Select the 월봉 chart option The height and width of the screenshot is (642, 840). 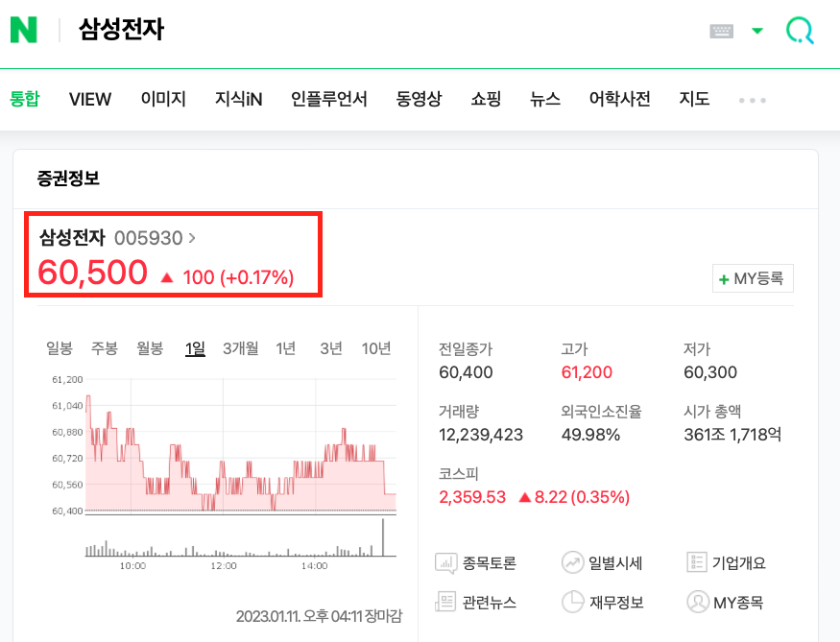tap(150, 348)
